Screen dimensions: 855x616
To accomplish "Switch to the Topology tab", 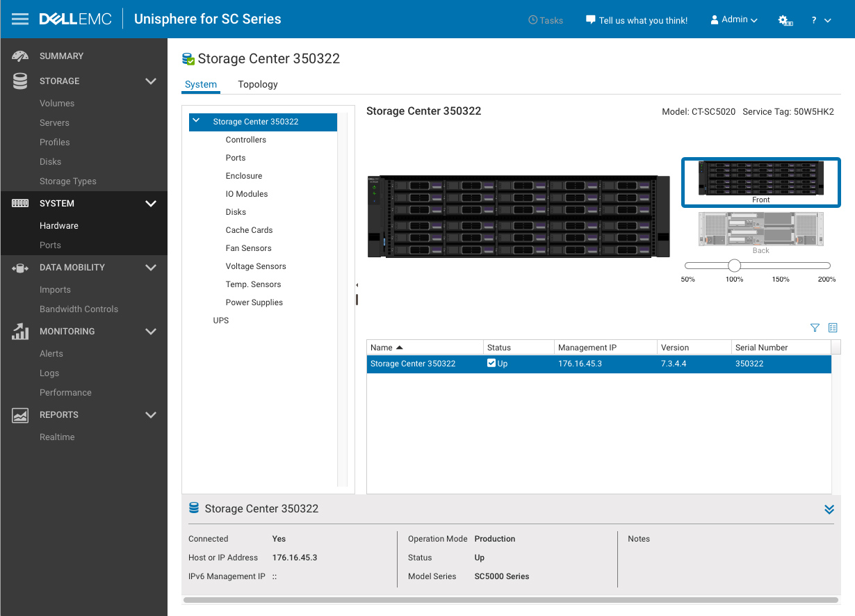I will (258, 84).
